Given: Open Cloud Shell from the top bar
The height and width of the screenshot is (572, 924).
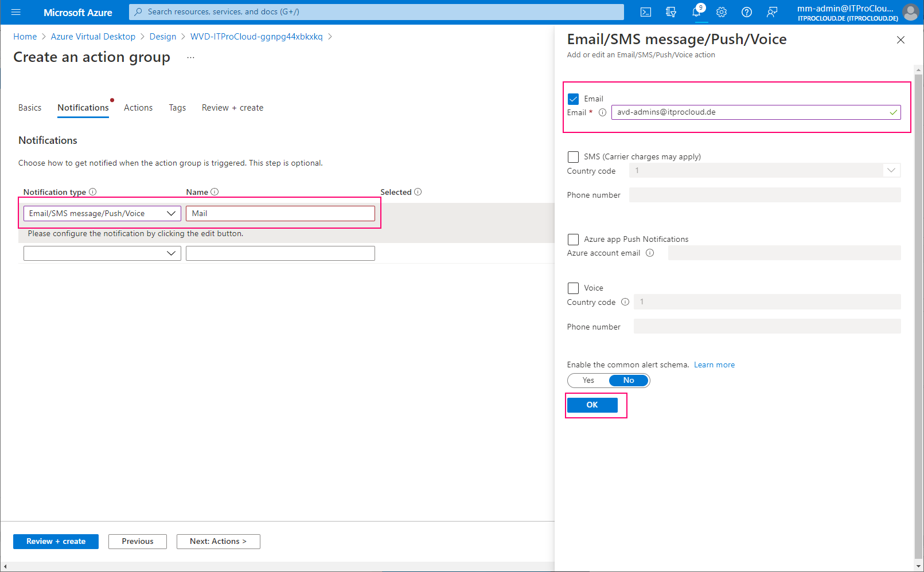Looking at the screenshot, I should (x=646, y=12).
